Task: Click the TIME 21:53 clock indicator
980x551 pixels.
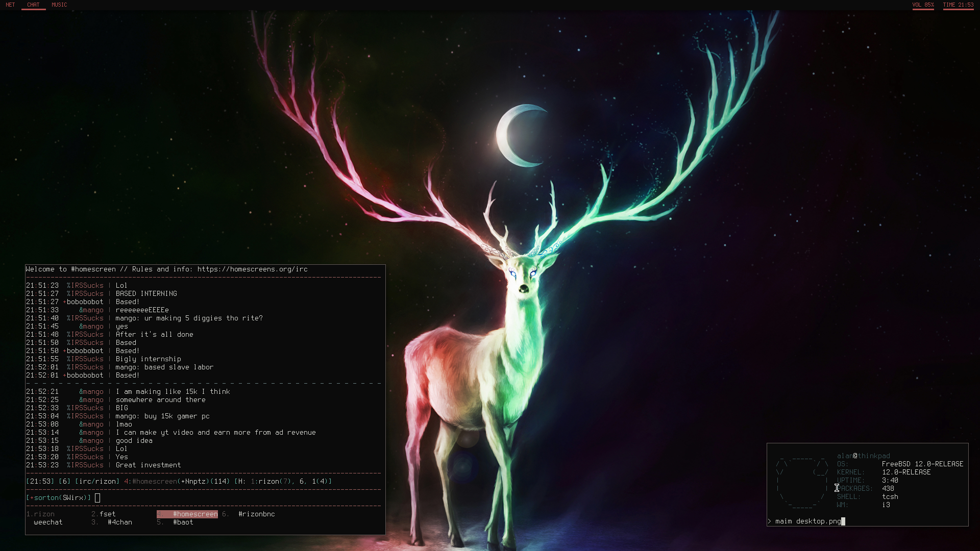Action: [x=958, y=5]
